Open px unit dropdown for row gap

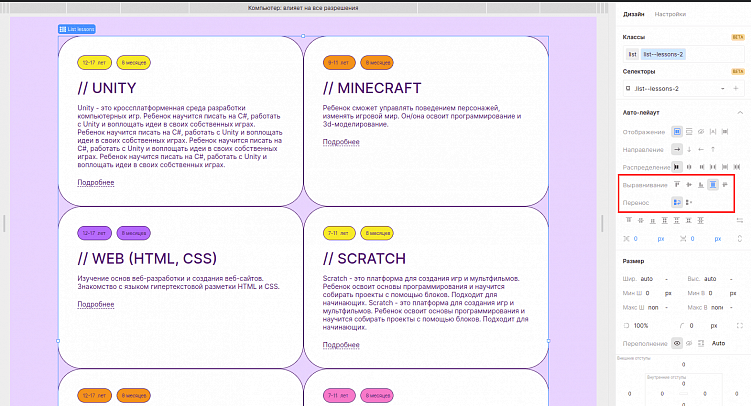pyautogui.click(x=717, y=238)
